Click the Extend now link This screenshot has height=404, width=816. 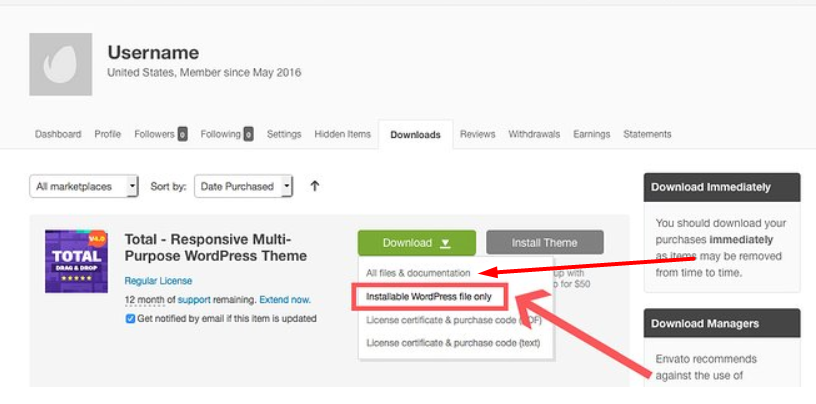click(285, 300)
